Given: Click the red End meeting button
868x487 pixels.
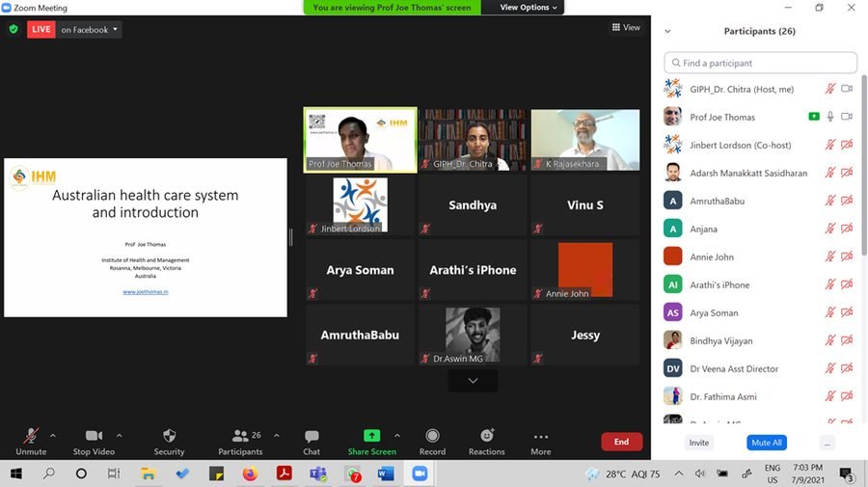Looking at the screenshot, I should 622,442.
